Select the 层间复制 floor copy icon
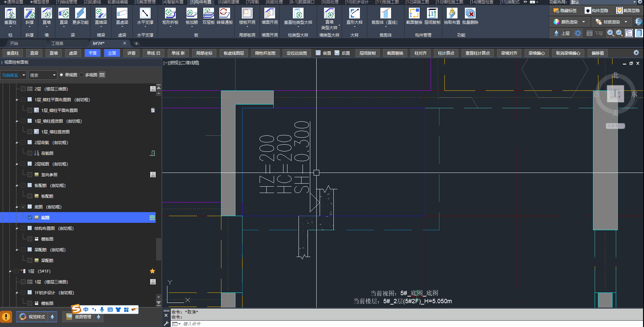Image resolution: width=644 pixels, height=327 pixels. pos(432,14)
